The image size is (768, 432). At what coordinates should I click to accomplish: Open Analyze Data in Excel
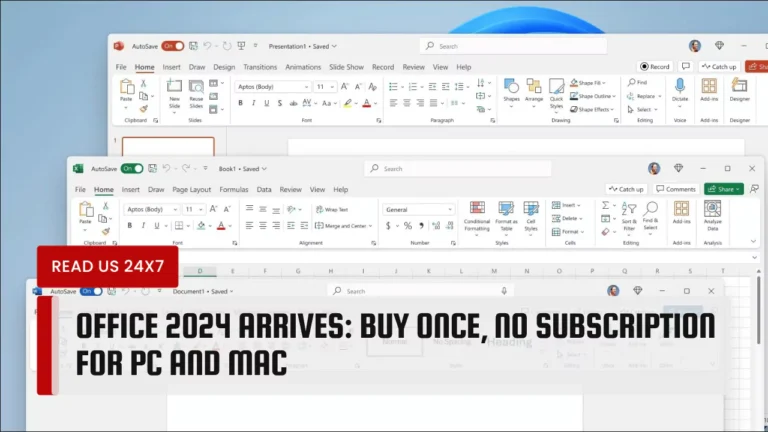[x=713, y=216]
